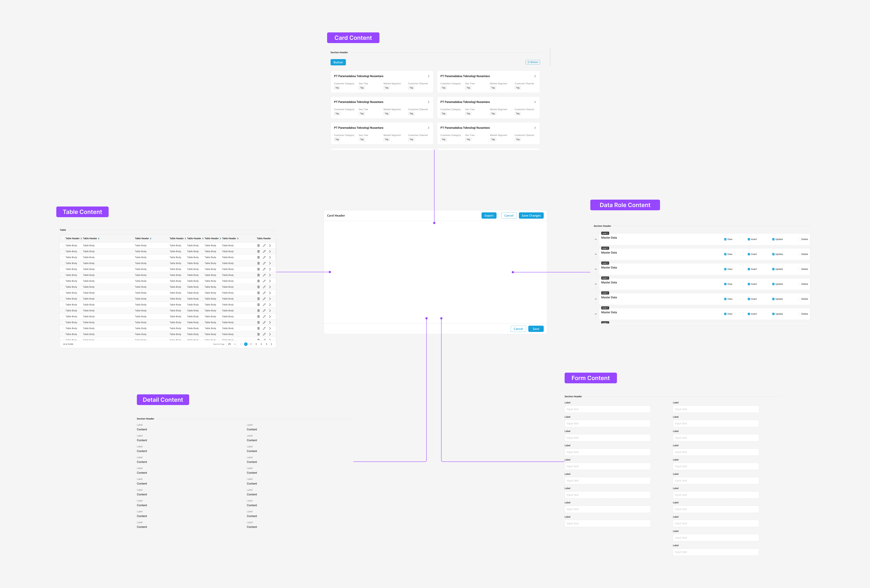Click right chevron in first table row

270,246
